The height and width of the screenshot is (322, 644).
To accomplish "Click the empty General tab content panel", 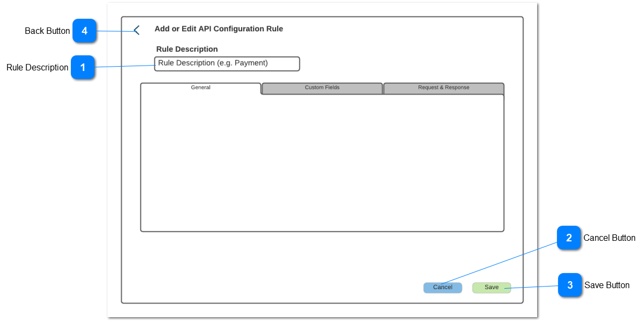I will coord(322,161).
